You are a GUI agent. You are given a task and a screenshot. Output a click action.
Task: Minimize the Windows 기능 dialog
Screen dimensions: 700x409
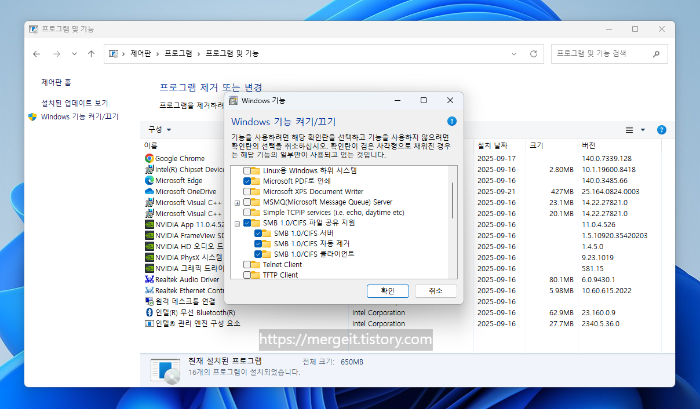(397, 100)
